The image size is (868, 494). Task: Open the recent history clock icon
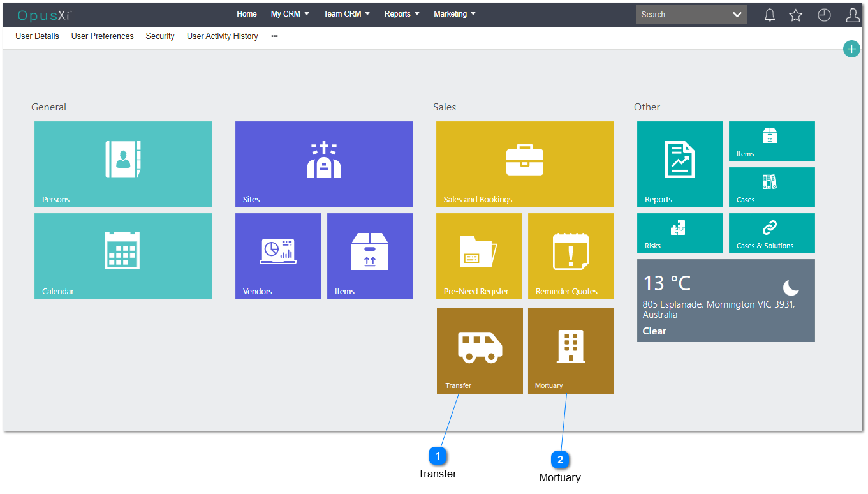click(824, 15)
